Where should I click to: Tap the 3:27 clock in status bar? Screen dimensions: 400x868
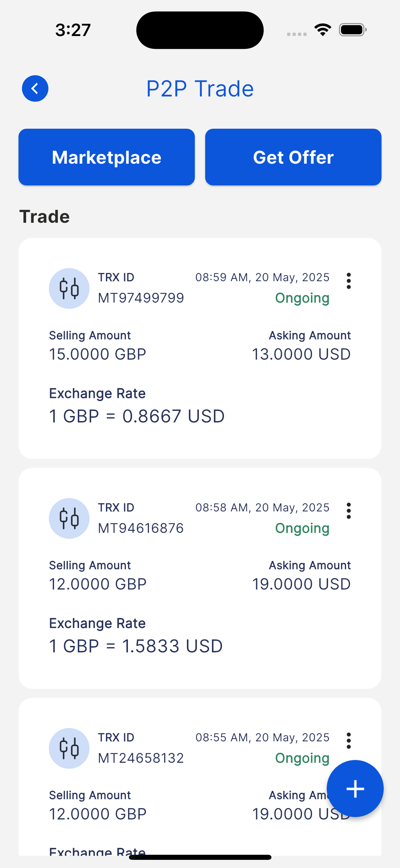coord(73,30)
